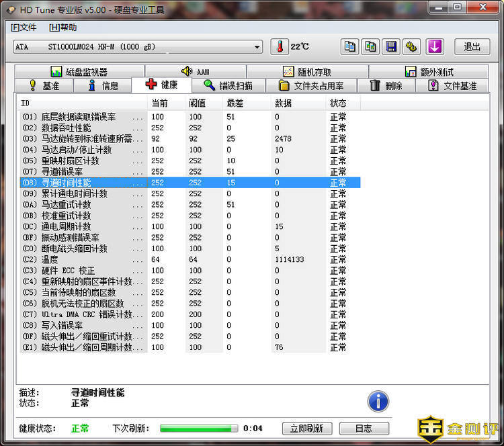The width and height of the screenshot is (504, 446).
Task: Click the 立即刷新 button
Action: (x=307, y=428)
